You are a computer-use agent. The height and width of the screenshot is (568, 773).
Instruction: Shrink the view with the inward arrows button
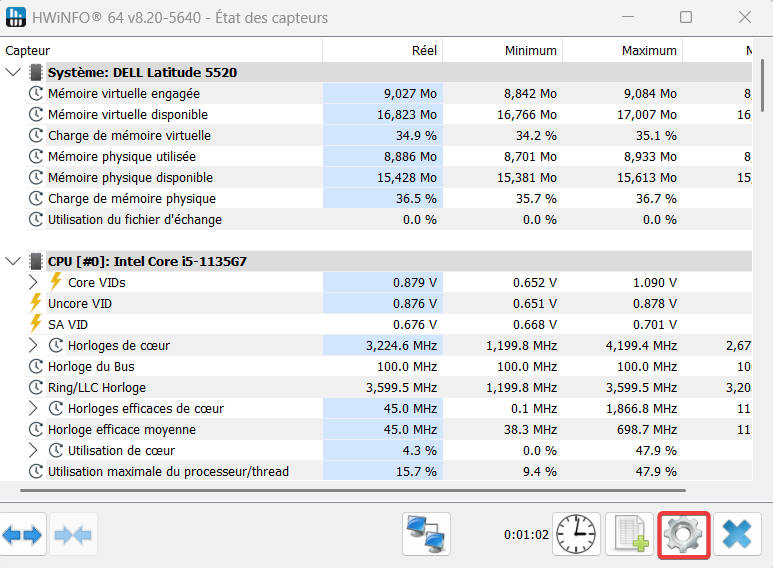pos(73,534)
